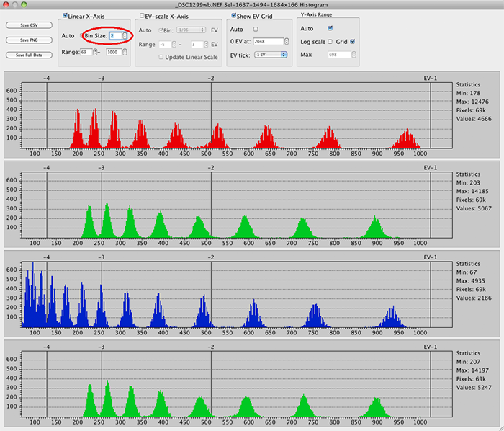Focus the Y-Axis Max field showing 698
The width and height of the screenshot is (504, 431).
click(x=339, y=55)
